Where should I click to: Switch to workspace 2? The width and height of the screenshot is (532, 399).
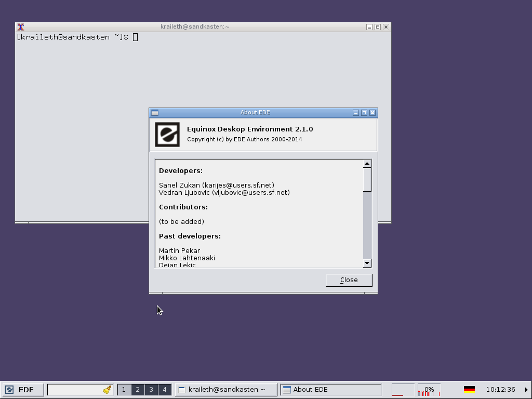pyautogui.click(x=138, y=389)
